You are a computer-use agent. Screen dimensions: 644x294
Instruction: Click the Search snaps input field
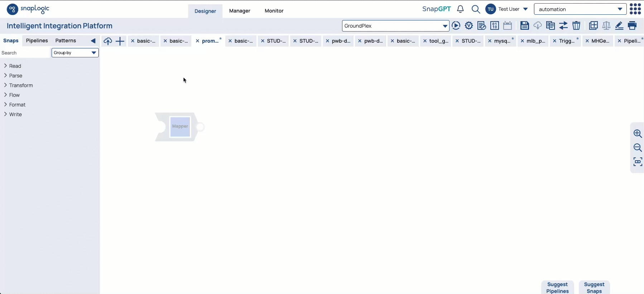[x=24, y=53]
